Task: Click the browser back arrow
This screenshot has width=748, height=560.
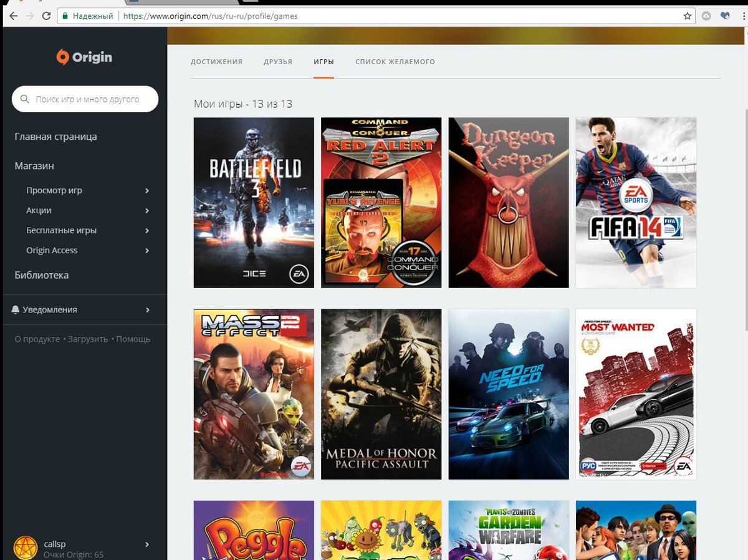Action: pyautogui.click(x=13, y=16)
